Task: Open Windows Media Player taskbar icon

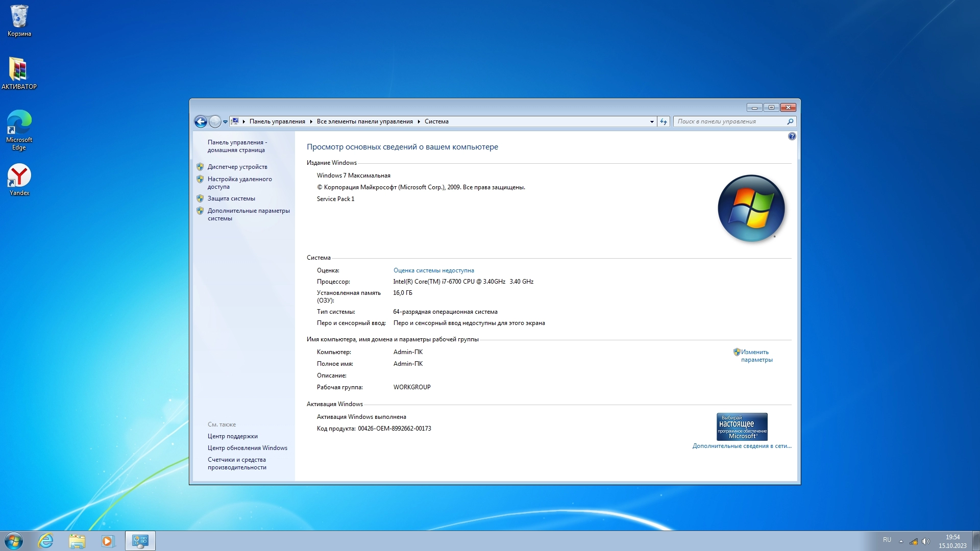Action: (x=108, y=541)
